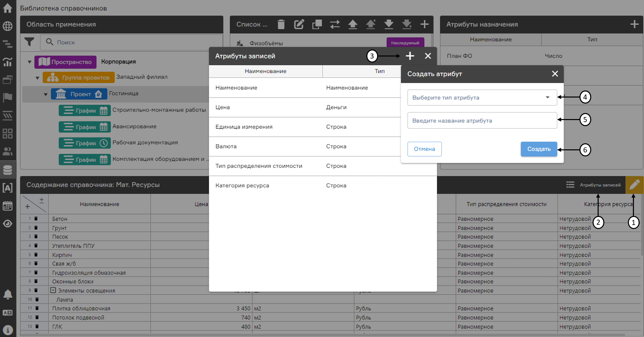Close the Атрибуты записей dialog
Image resolution: width=644 pixels, height=337 pixels.
point(428,56)
